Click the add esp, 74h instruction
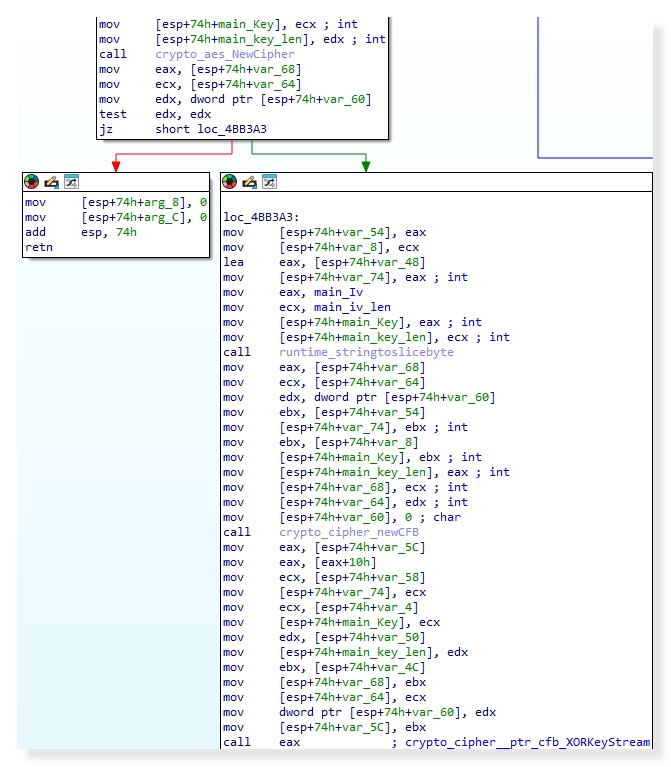 pyautogui.click(x=80, y=232)
